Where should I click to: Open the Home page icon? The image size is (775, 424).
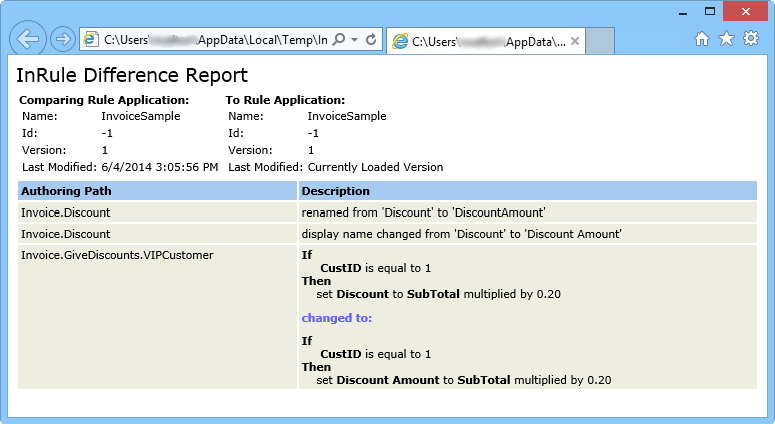702,39
